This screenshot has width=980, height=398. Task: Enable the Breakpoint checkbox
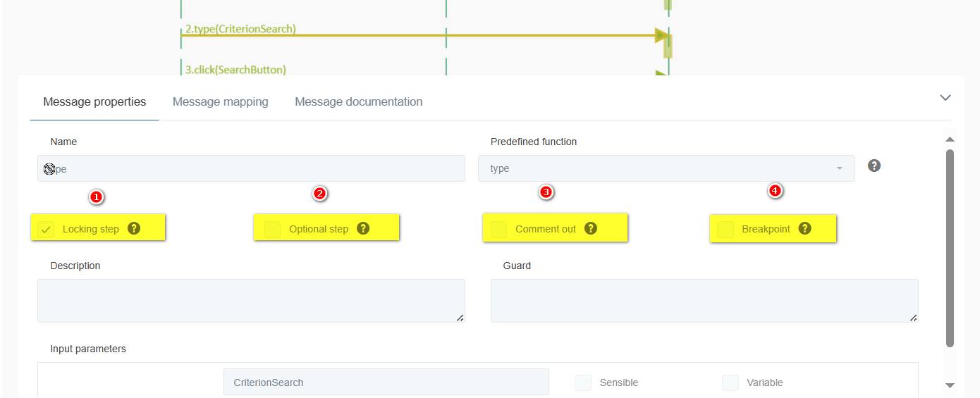click(725, 229)
